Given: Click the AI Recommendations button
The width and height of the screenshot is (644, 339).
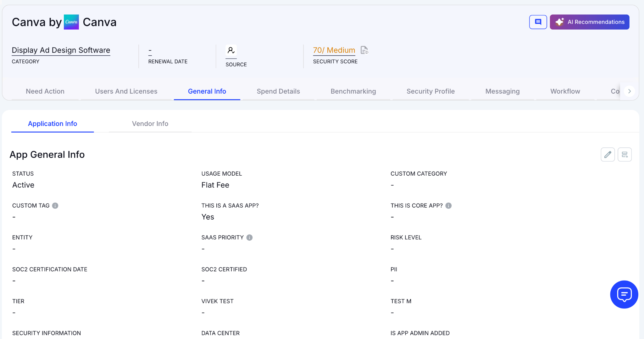Looking at the screenshot, I should [x=590, y=22].
